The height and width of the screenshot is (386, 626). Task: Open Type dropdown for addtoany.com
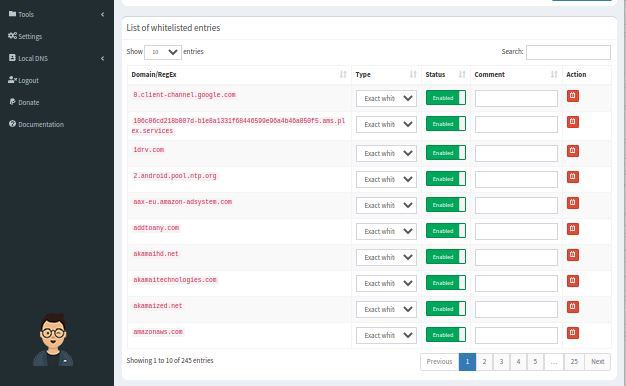tap(386, 231)
